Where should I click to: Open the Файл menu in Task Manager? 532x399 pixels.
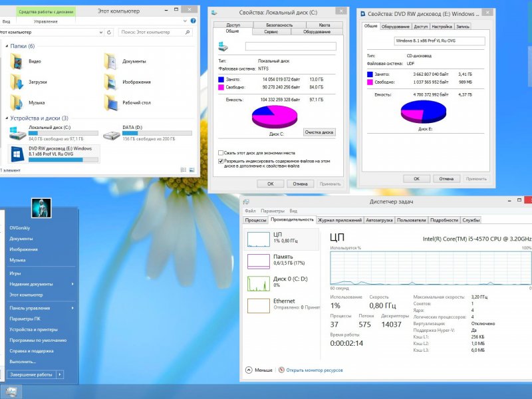click(x=250, y=211)
